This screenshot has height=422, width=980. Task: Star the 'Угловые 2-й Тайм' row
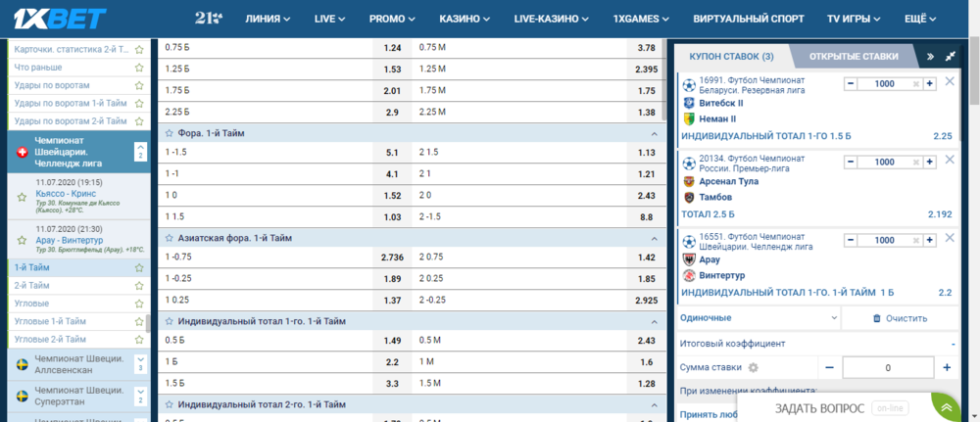(139, 340)
